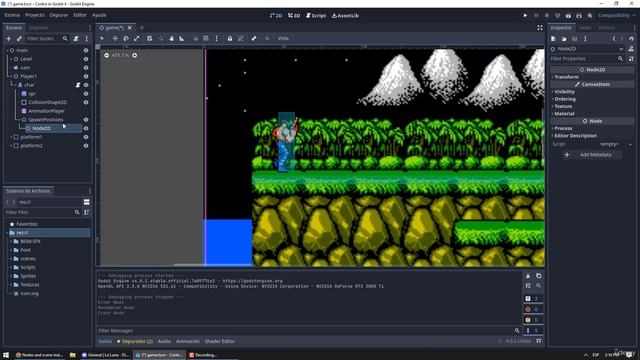Open the Ayuda menu
This screenshot has height=360, width=640.
coord(99,15)
